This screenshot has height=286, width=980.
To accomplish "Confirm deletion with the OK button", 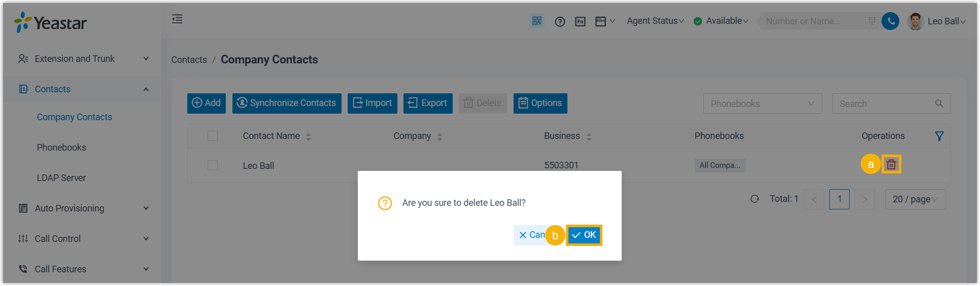I will tap(584, 235).
